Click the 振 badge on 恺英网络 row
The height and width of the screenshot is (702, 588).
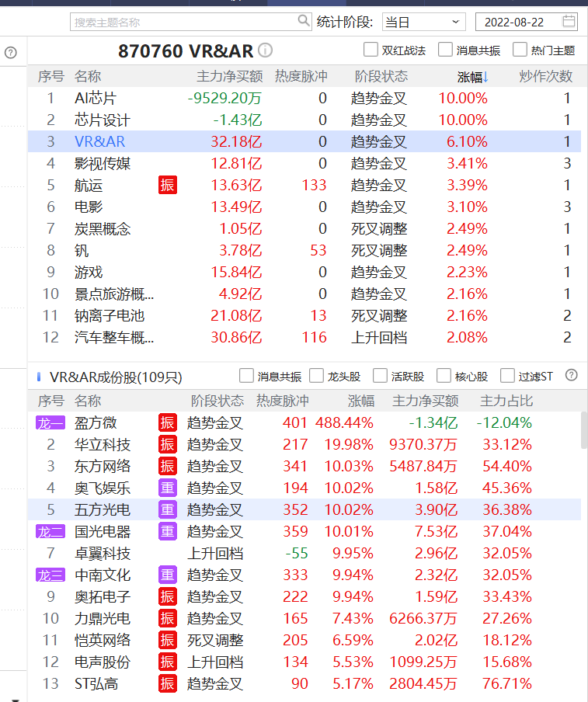tap(168, 640)
